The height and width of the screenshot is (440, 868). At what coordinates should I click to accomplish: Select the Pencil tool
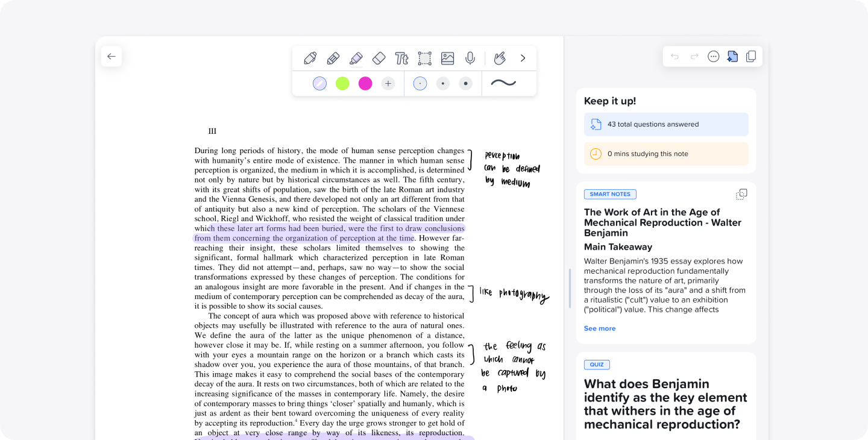(x=333, y=58)
